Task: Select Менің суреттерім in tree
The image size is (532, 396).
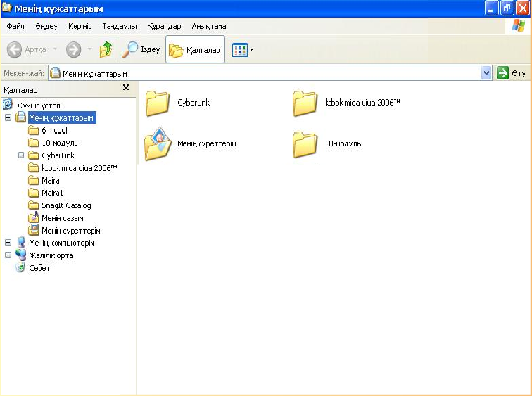Action: (71, 231)
